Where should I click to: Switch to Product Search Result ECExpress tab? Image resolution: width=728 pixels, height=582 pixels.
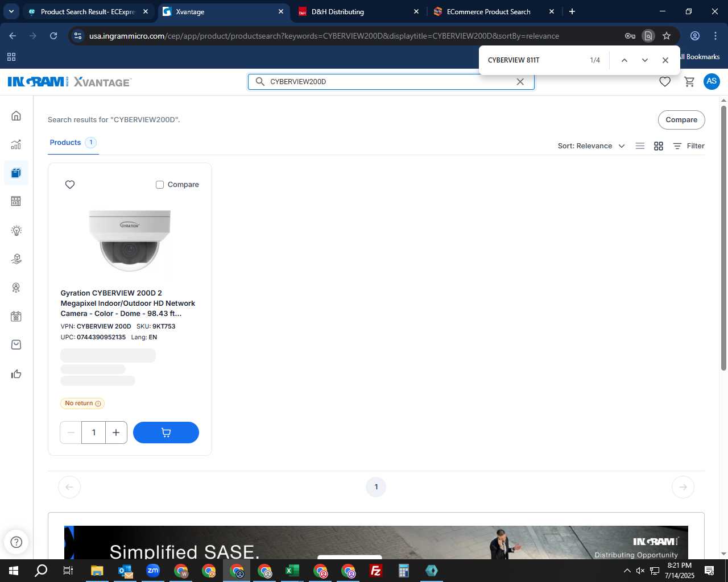point(88,11)
